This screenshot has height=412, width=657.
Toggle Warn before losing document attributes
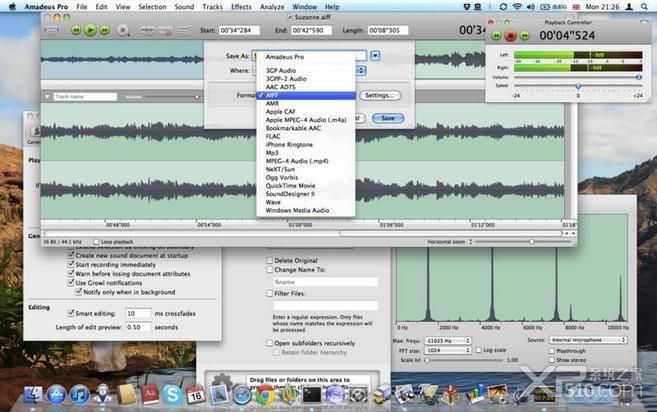click(x=70, y=273)
